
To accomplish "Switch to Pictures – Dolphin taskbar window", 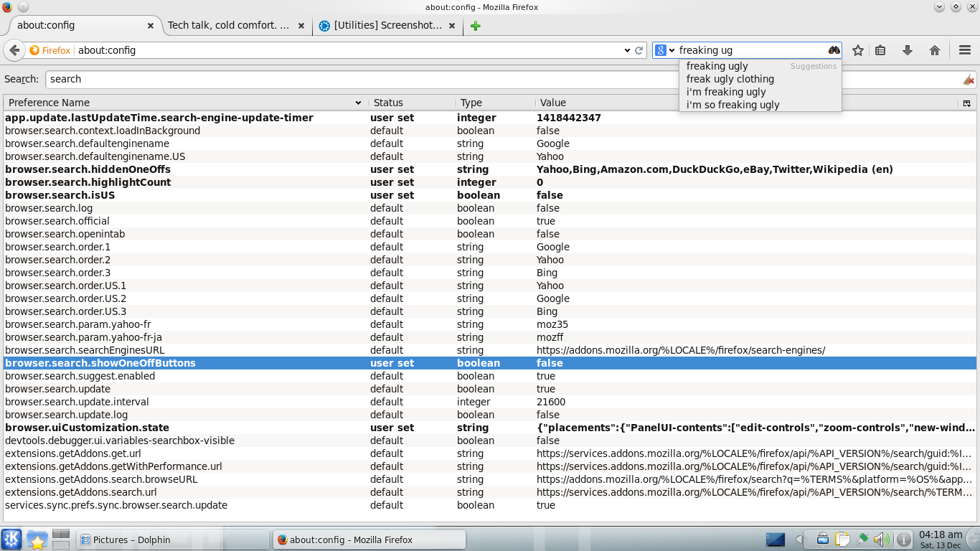I will coord(172,540).
